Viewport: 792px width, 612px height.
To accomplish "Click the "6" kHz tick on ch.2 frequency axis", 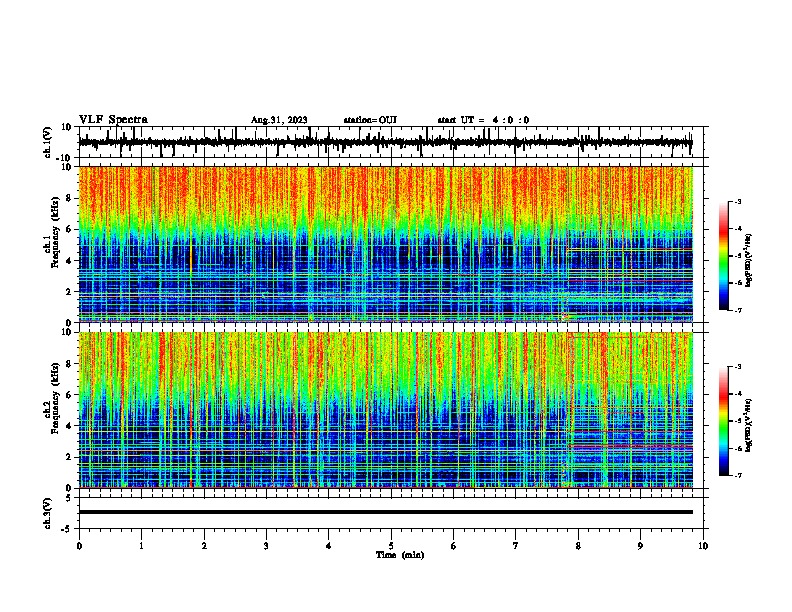I will click(x=69, y=395).
